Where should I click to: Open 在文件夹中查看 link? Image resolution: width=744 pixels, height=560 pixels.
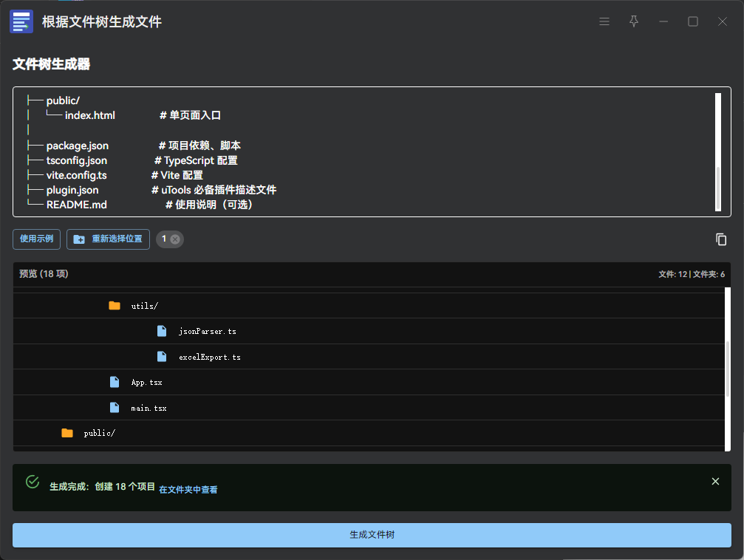coord(188,489)
